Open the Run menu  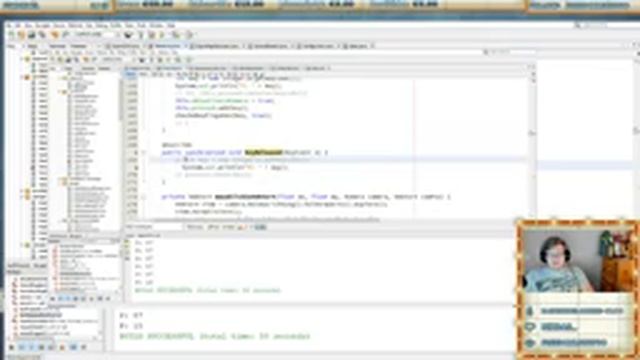[x=89, y=26]
